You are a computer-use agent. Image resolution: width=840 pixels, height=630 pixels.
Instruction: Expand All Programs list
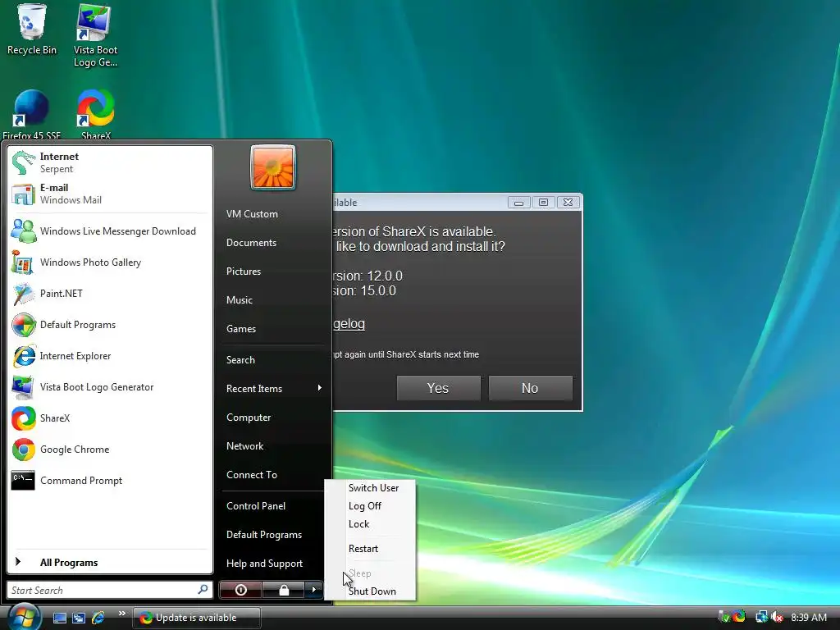click(x=110, y=563)
